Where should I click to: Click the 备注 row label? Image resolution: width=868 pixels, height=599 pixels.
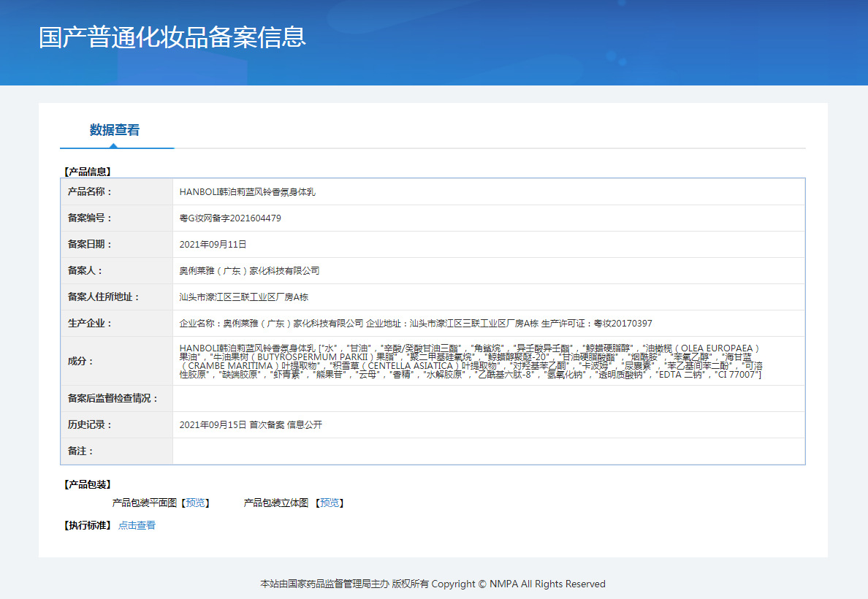point(81,451)
